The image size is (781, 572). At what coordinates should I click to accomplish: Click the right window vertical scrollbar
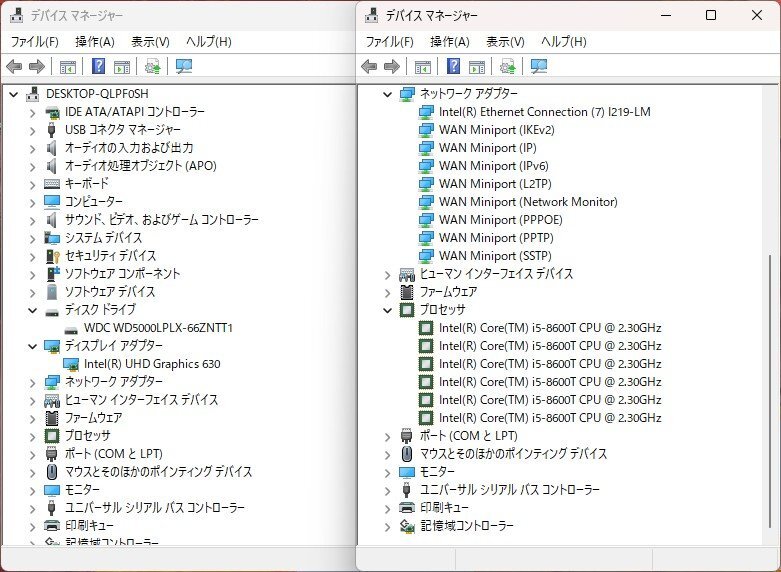click(x=770, y=391)
